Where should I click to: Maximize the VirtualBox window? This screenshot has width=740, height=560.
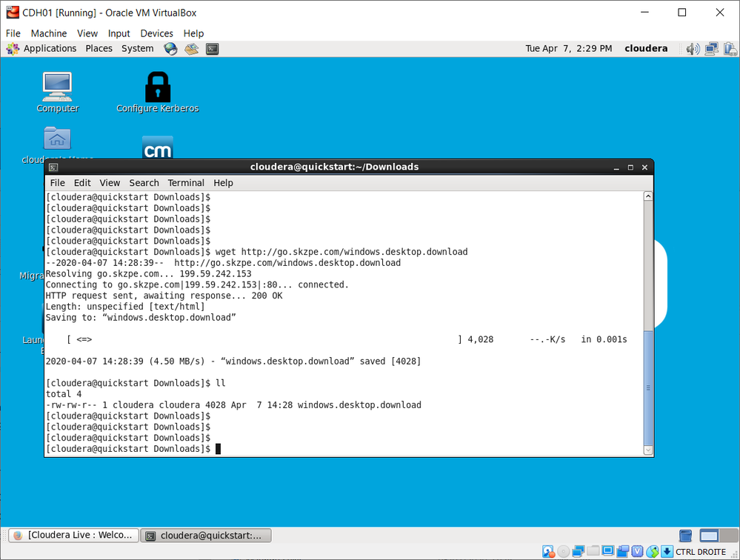[682, 13]
